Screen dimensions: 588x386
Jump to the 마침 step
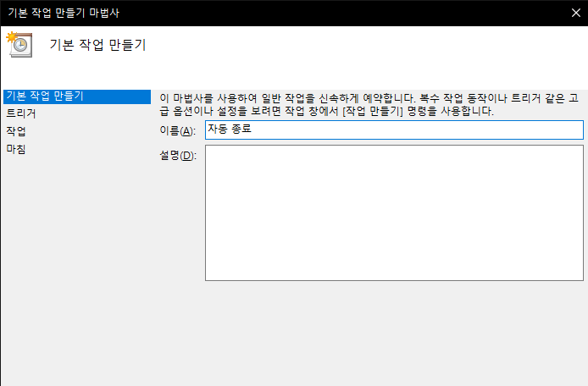(16, 149)
